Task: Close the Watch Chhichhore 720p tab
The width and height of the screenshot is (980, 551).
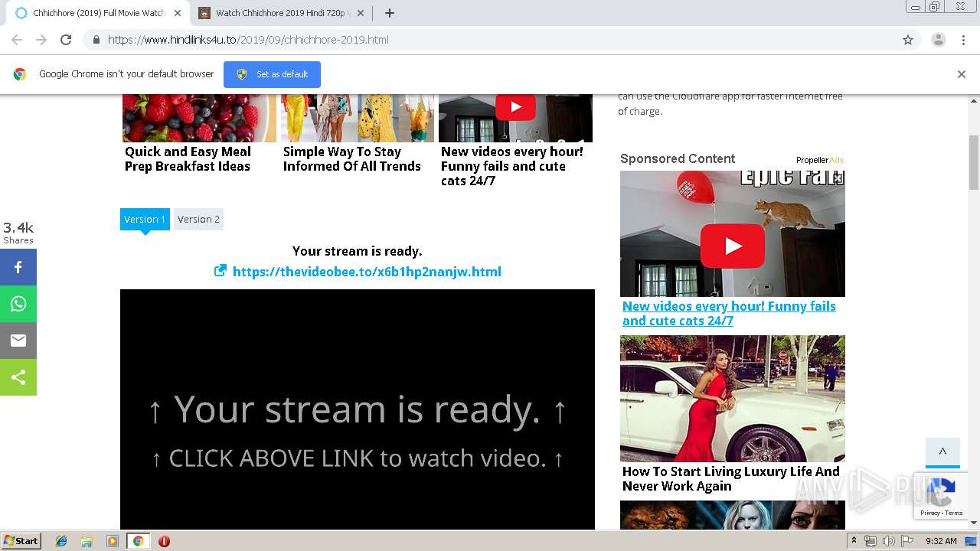Action: coord(361,13)
